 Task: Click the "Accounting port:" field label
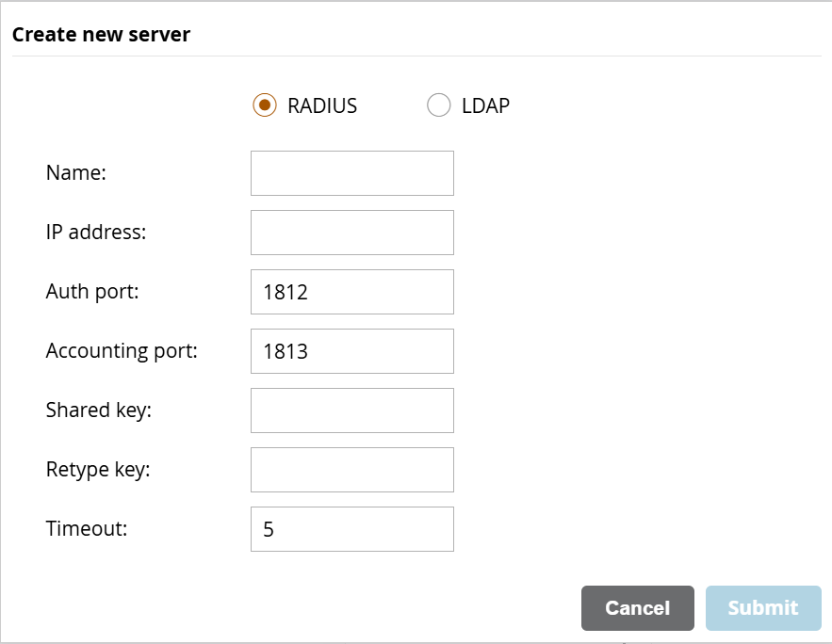[122, 351]
